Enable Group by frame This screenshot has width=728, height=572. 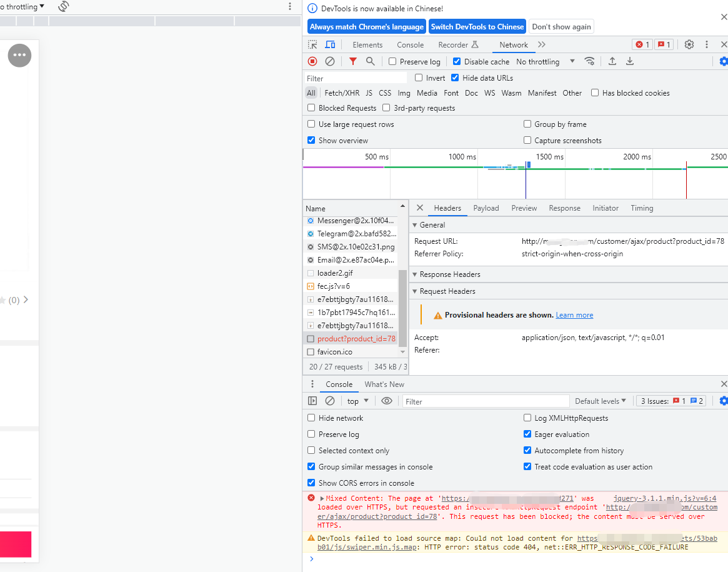tap(527, 124)
